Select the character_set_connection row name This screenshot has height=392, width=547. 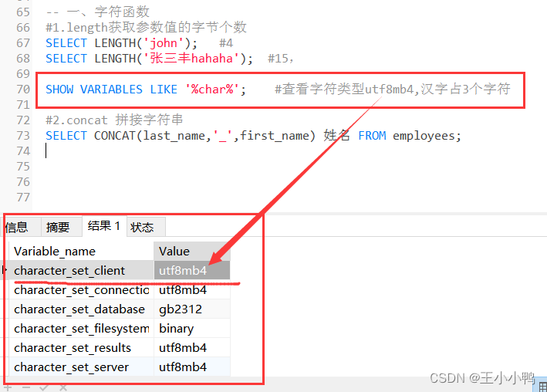(x=81, y=289)
